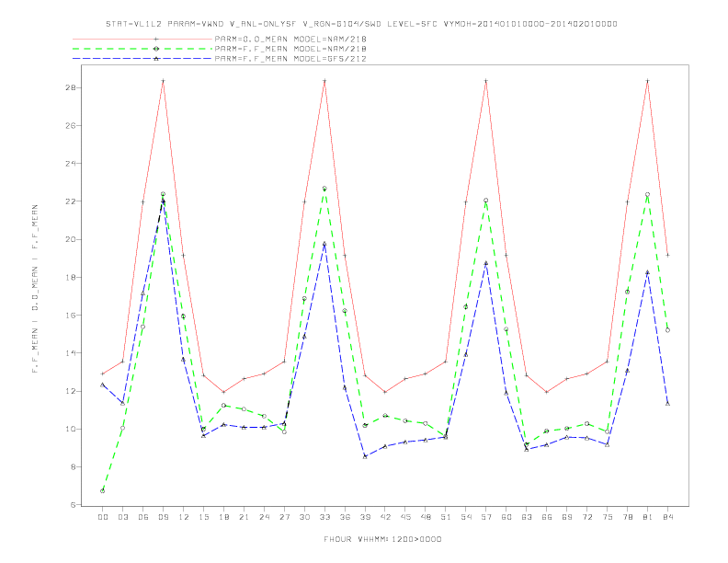The image size is (728, 563).
Task: Click the y-axis tick label 26
Action: (70, 125)
